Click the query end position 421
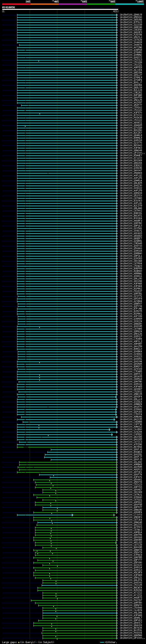146x644 pixels. [115, 11]
